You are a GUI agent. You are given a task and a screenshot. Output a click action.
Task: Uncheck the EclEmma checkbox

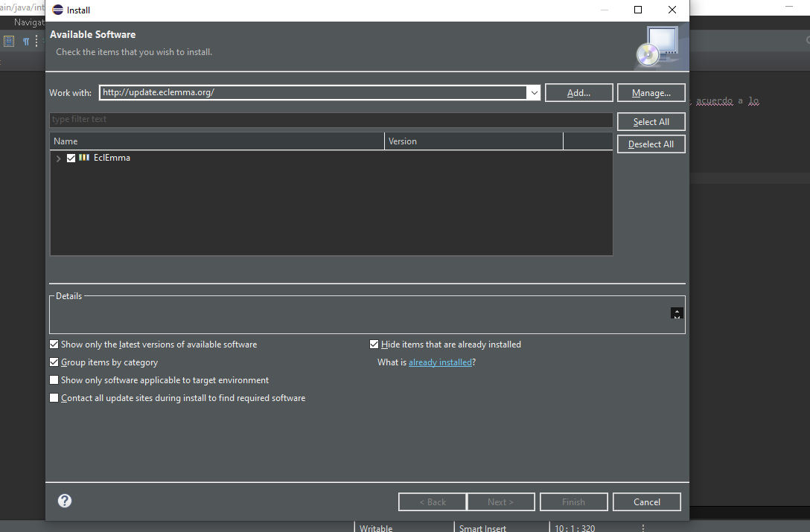[x=71, y=158]
